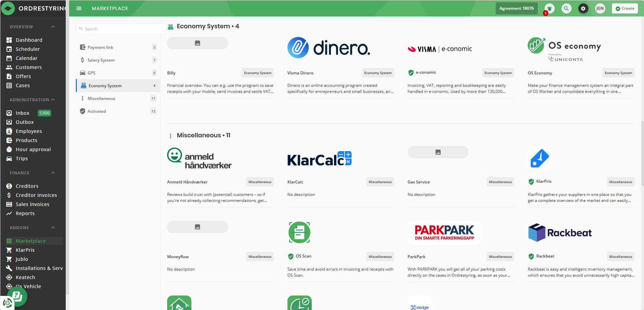Click Miscellaneous tag on ParkPark card
The height and width of the screenshot is (310, 644).
click(500, 256)
